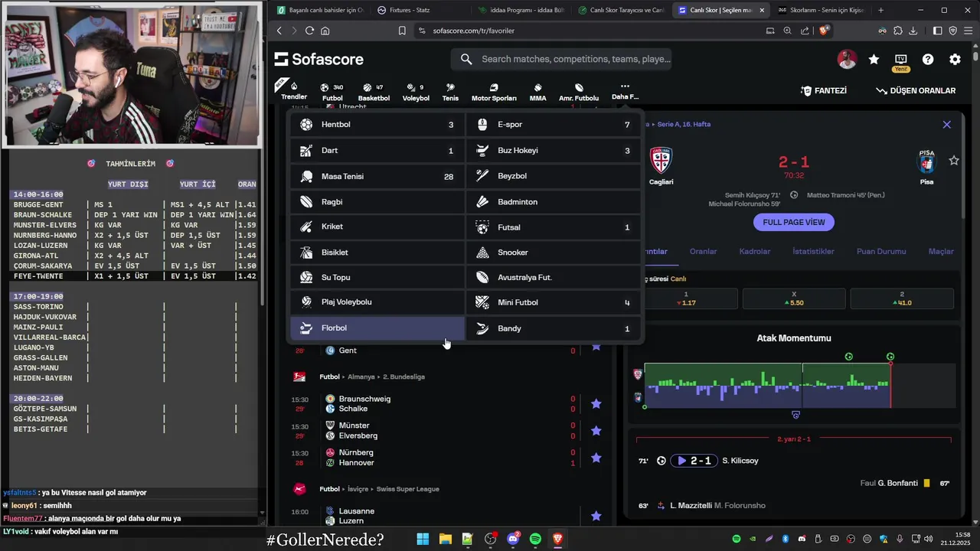
Task: Choose Bandy from the sports list
Action: 554,328
